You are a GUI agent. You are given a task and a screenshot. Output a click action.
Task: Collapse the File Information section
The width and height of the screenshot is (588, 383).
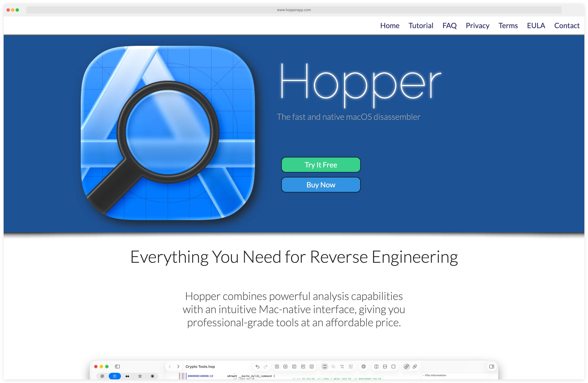coord(424,375)
